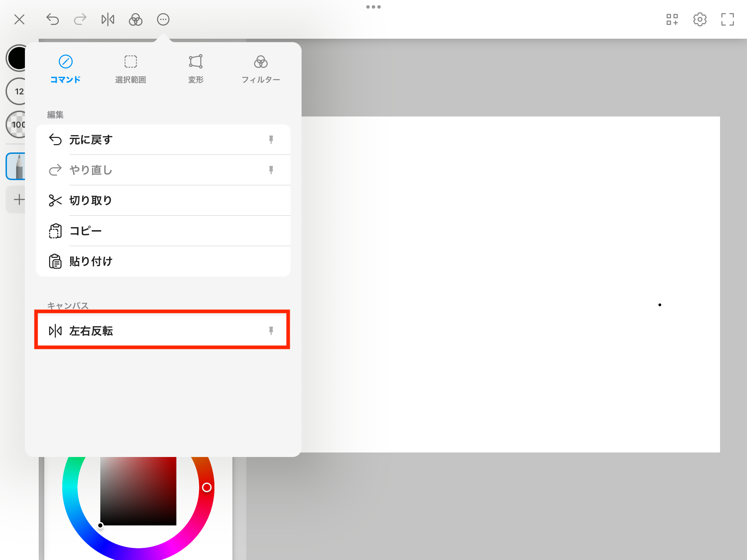
Task: Tap the black current color swatch
Action: [16, 58]
